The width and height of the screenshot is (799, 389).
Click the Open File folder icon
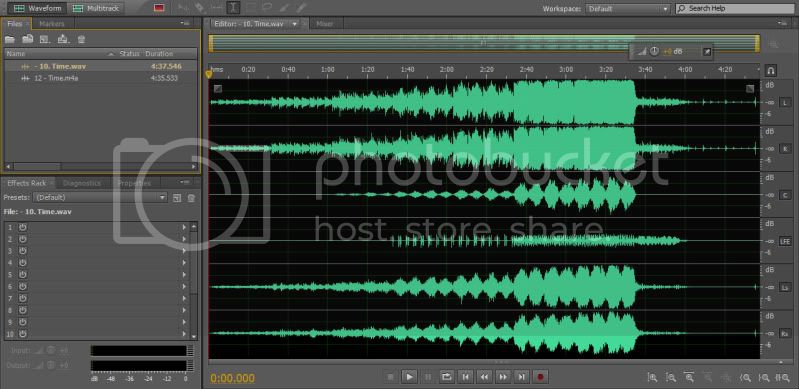[10, 39]
